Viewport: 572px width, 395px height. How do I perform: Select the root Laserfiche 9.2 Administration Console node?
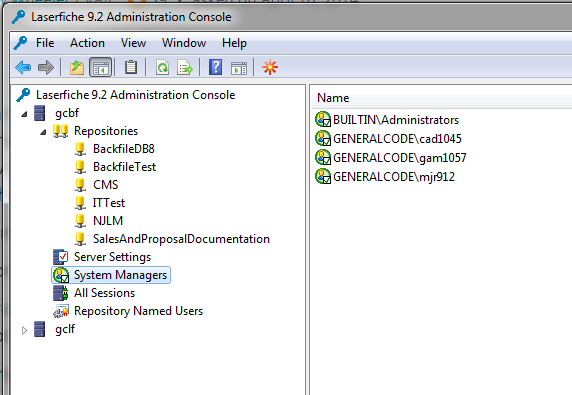[x=135, y=95]
